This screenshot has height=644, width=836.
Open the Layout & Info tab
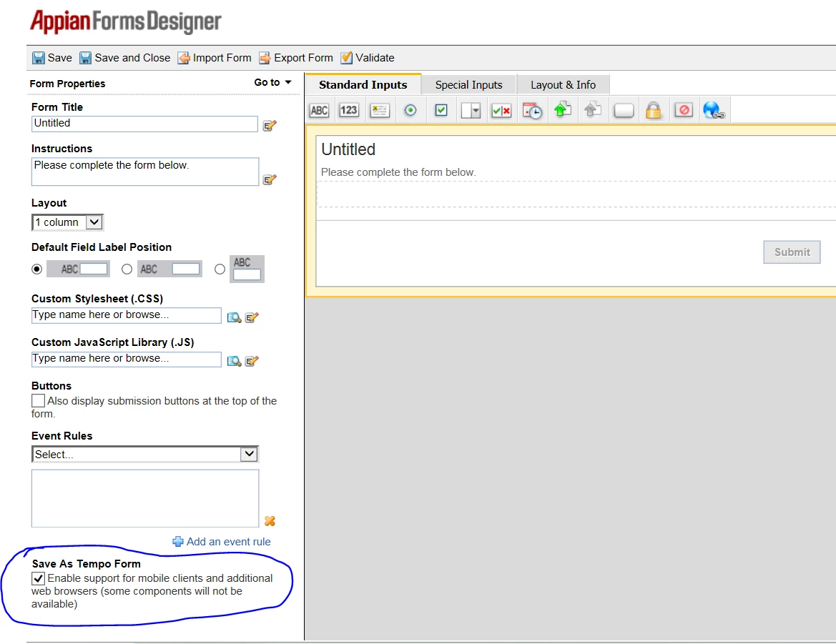click(x=563, y=84)
